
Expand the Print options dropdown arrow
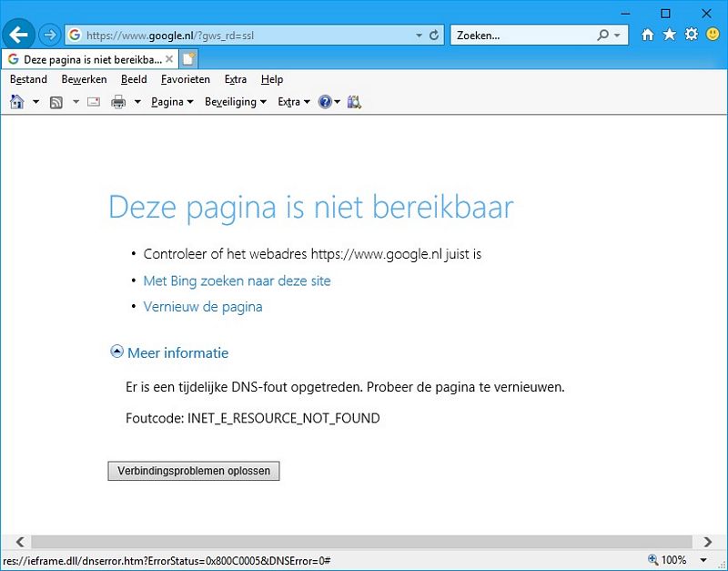(137, 101)
